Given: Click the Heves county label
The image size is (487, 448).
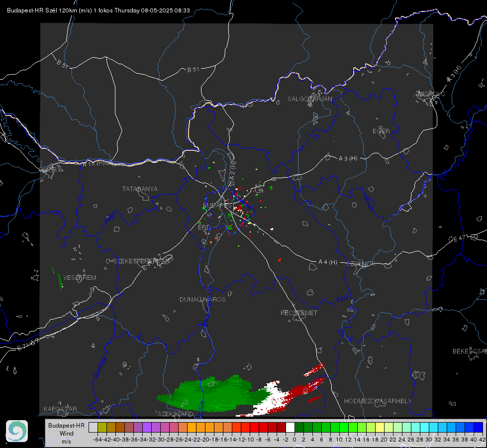Looking at the screenshot, I should (368, 202).
